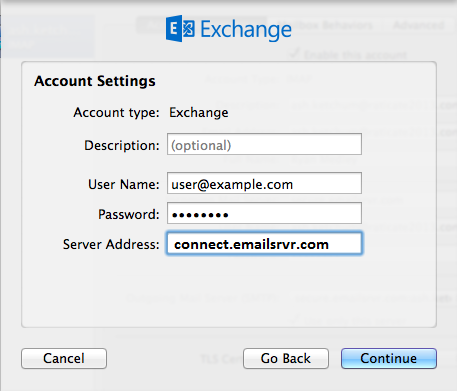Screen dimensions: 457x391
Task: Toggle the dimmed Enable this account checkbox
Action: tap(295, 54)
